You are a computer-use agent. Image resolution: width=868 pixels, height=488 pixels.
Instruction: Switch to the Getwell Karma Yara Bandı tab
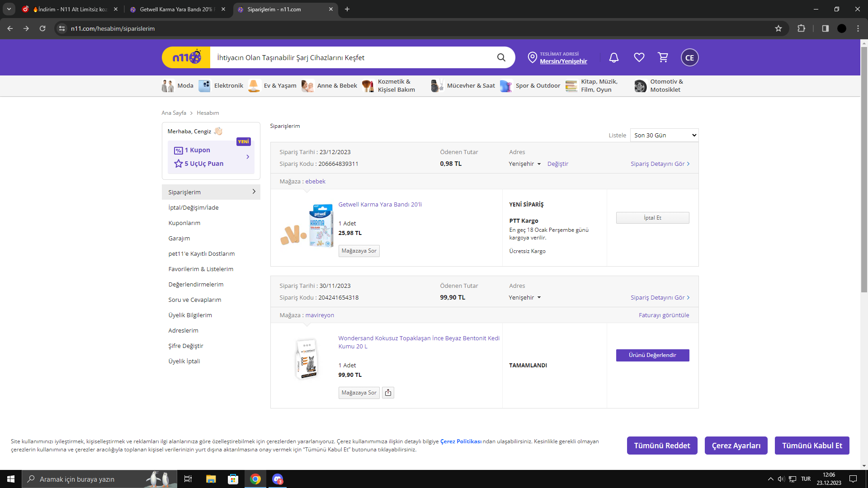coord(176,9)
